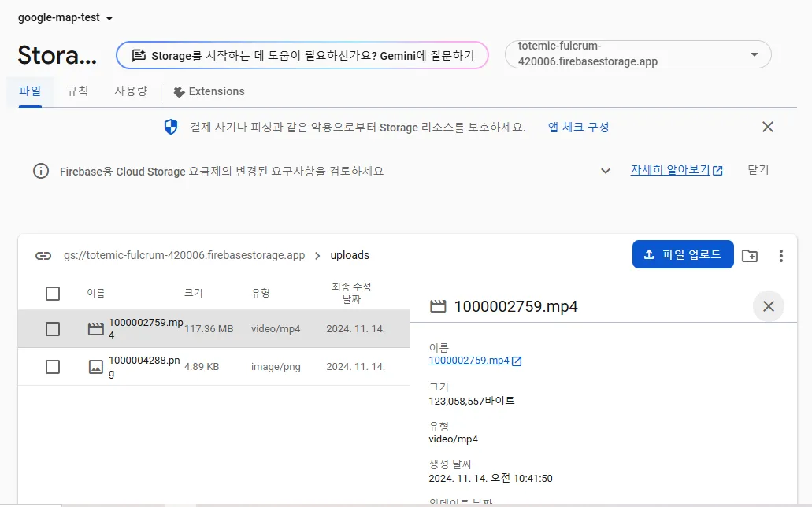812x507 pixels.
Task: Navigate to the gs://totemic-fulcrum bucket root
Action: point(184,255)
